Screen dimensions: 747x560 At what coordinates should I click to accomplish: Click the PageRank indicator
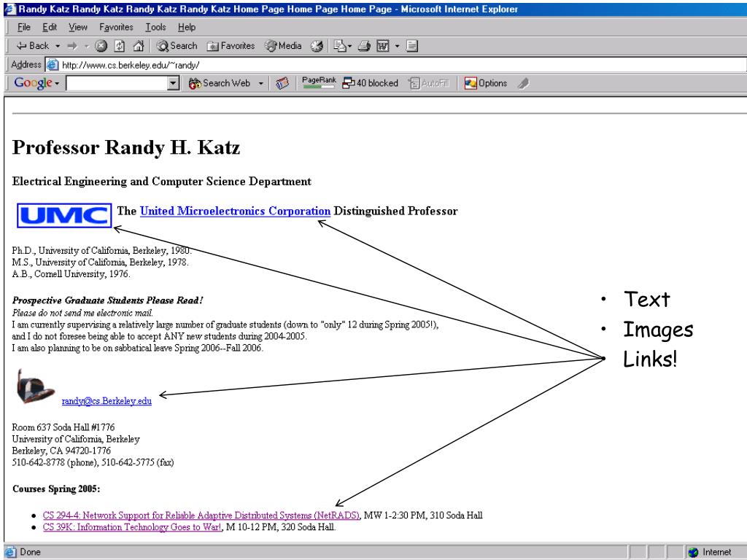click(x=319, y=83)
